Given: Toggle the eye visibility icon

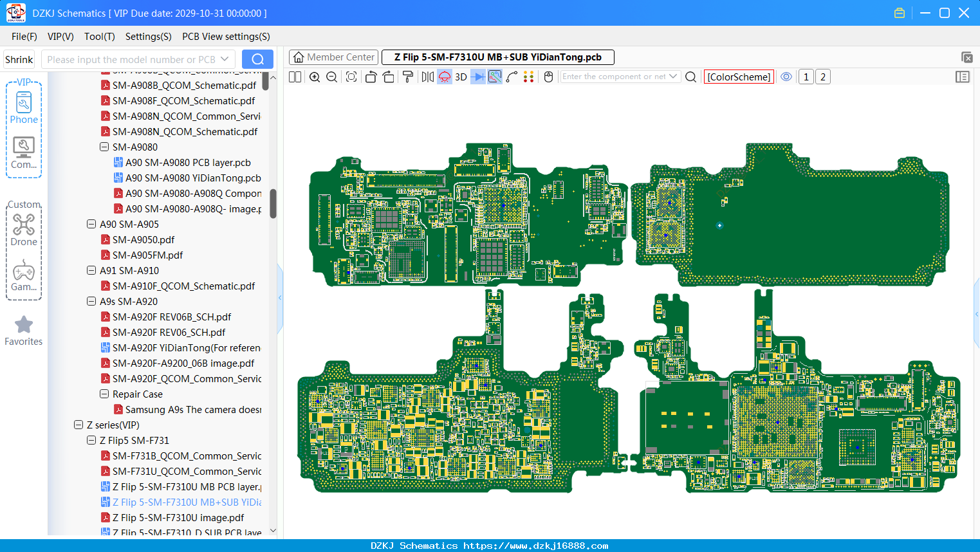Looking at the screenshot, I should pyautogui.click(x=786, y=77).
